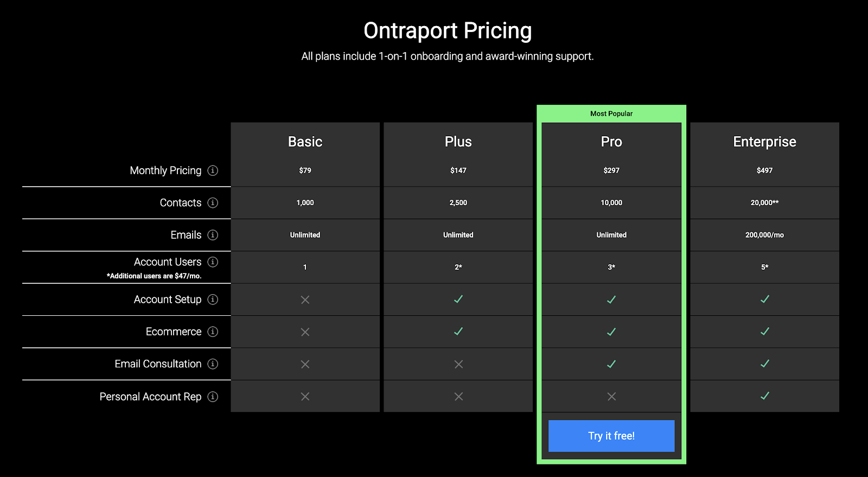
Task: Click the 1,000 contacts value
Action: click(305, 202)
